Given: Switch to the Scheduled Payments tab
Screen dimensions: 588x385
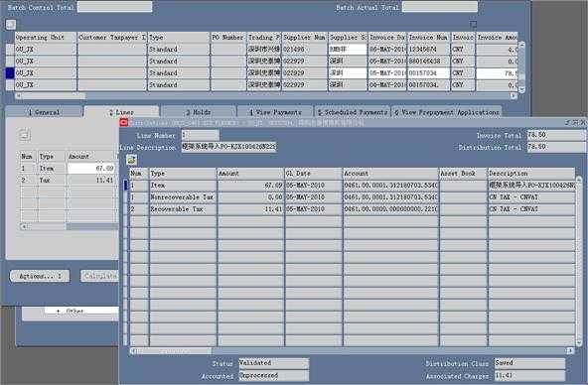Looking at the screenshot, I should click(x=353, y=112).
